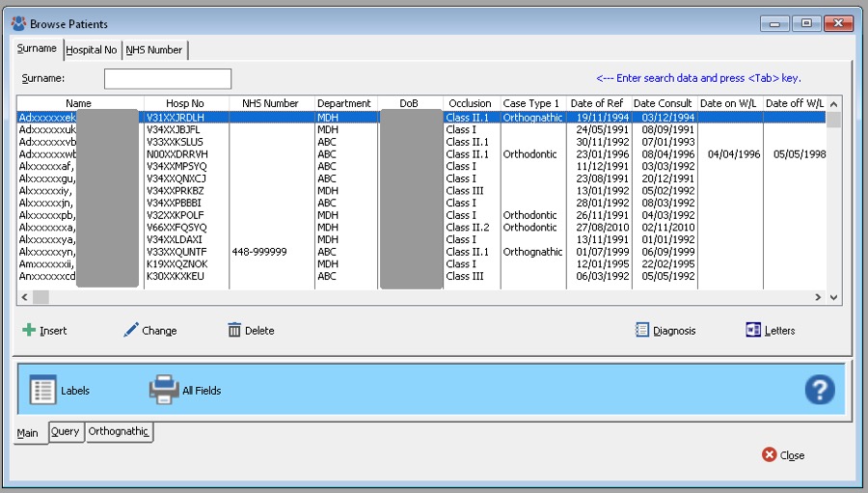Switch to the Hospital No tab
This screenshot has height=493, width=868.
pyautogui.click(x=92, y=50)
